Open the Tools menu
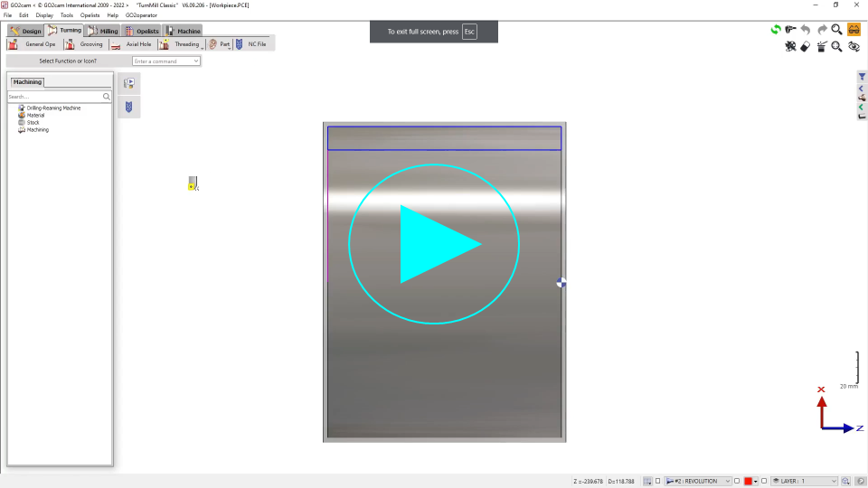This screenshot has height=488, width=868. (66, 15)
